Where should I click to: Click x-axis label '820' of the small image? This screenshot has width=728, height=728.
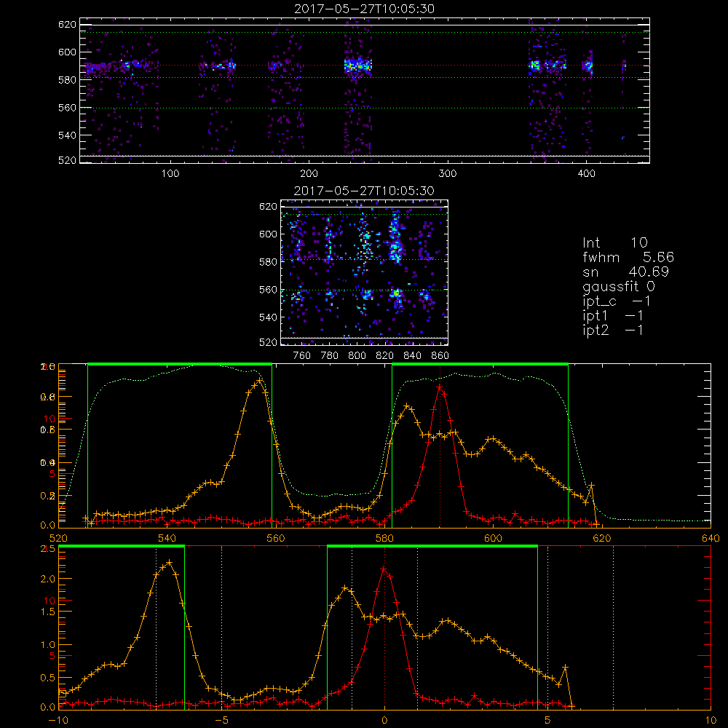(385, 356)
